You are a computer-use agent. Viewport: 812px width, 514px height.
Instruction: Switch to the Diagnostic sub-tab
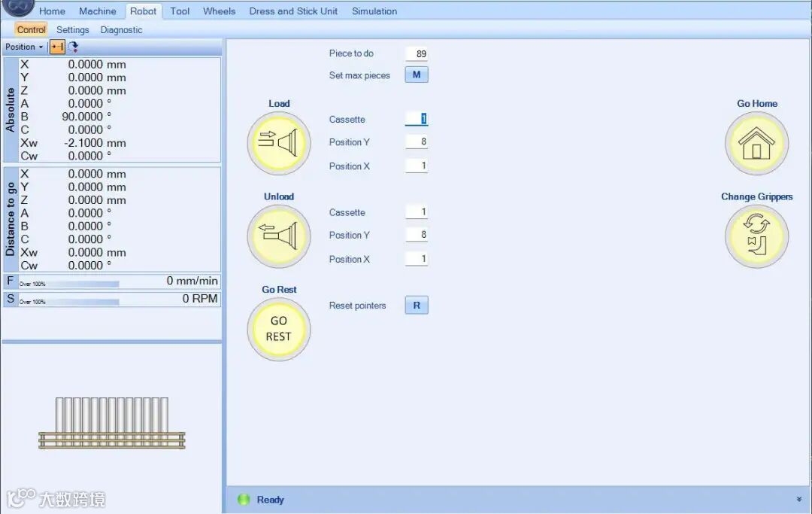(121, 29)
